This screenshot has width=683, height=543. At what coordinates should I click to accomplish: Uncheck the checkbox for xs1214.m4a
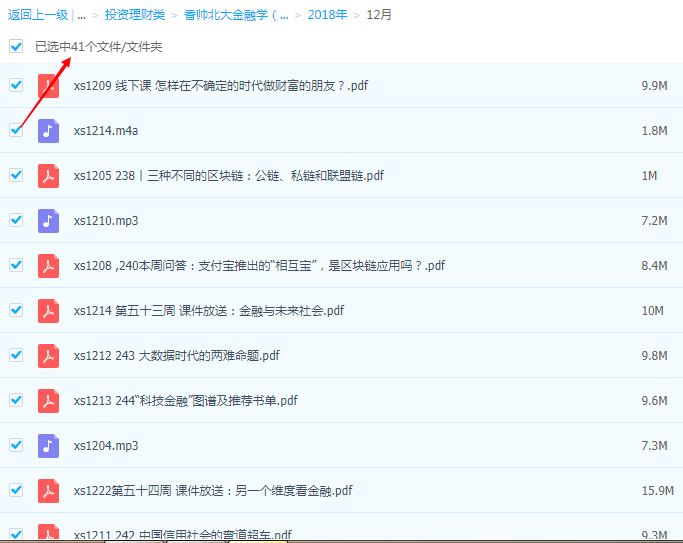click(16, 130)
